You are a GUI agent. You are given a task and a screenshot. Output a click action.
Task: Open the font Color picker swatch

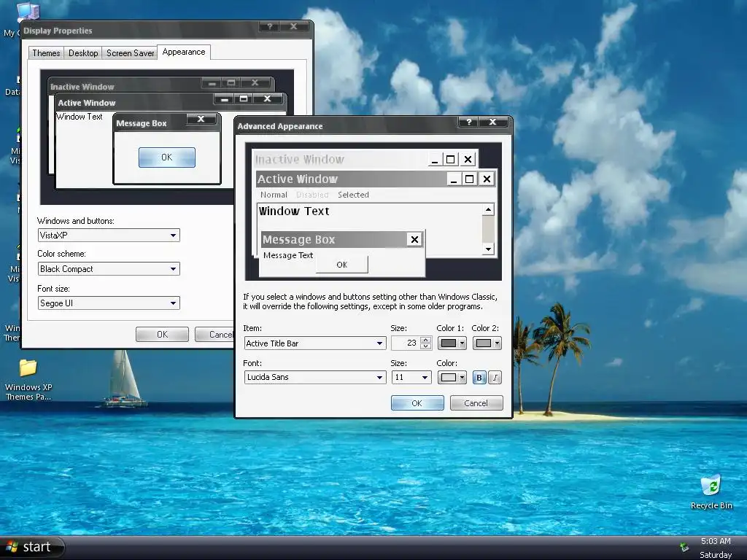click(x=452, y=378)
